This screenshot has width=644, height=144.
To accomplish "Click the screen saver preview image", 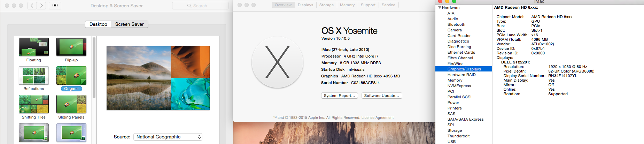I will click(158, 78).
